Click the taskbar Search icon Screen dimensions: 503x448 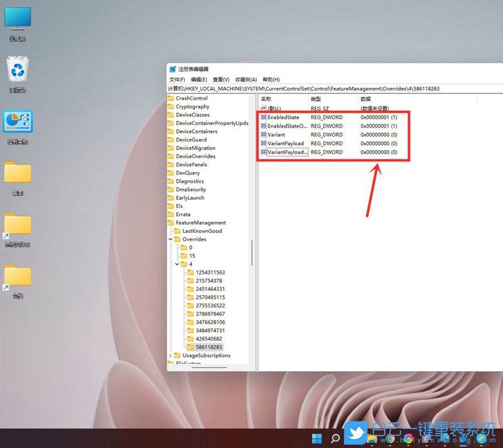(x=334, y=437)
